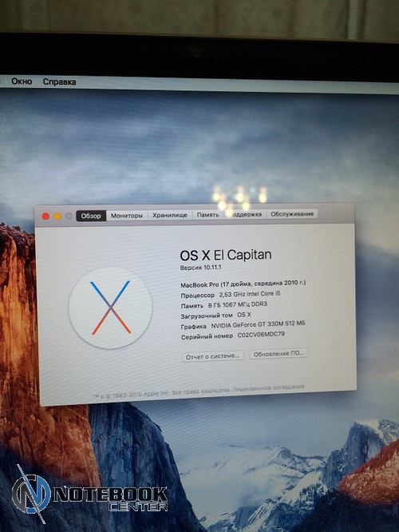Click the El Capitan X logo
Image resolution: width=399 pixels, height=532 pixels.
click(110, 308)
